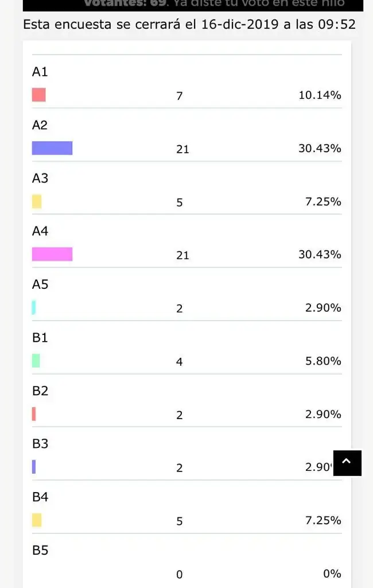Viewport: 373px width, 588px height.
Task: Select the A1 option label
Action: pyautogui.click(x=40, y=72)
